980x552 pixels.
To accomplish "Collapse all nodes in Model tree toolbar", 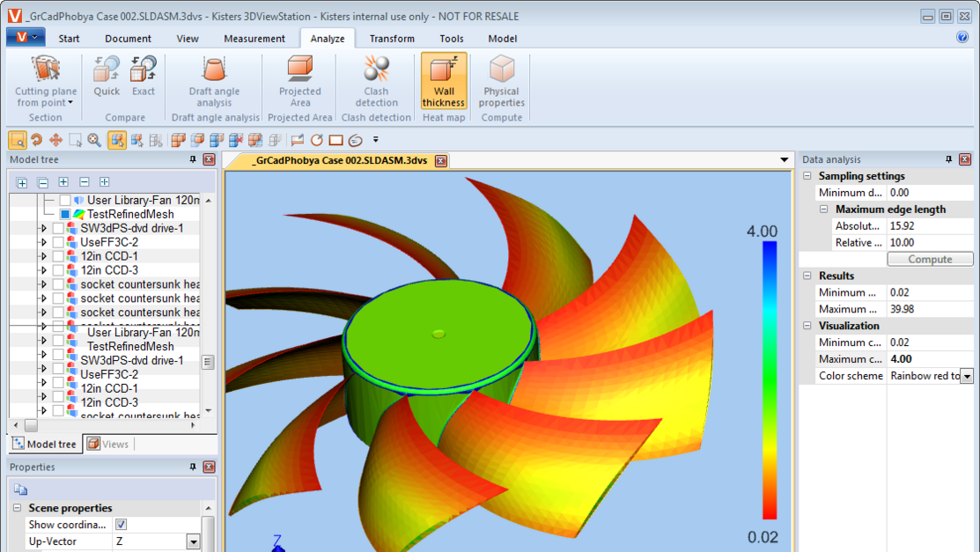I will coord(42,183).
